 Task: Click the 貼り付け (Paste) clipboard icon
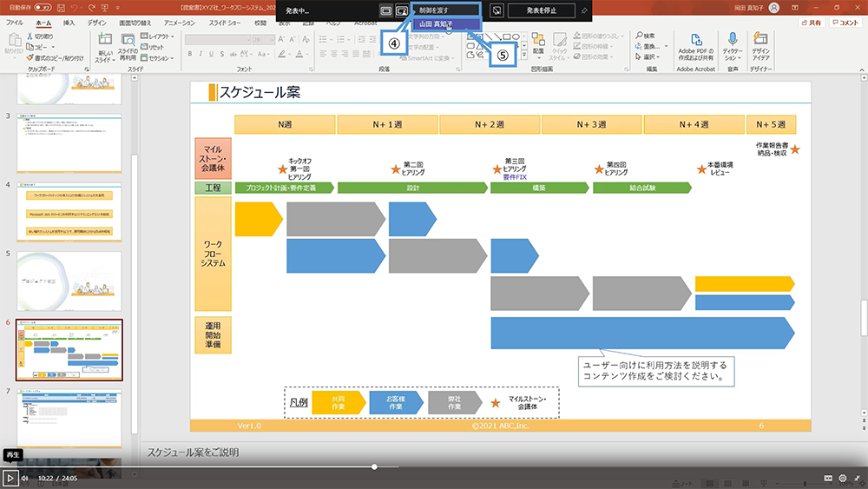[14, 40]
